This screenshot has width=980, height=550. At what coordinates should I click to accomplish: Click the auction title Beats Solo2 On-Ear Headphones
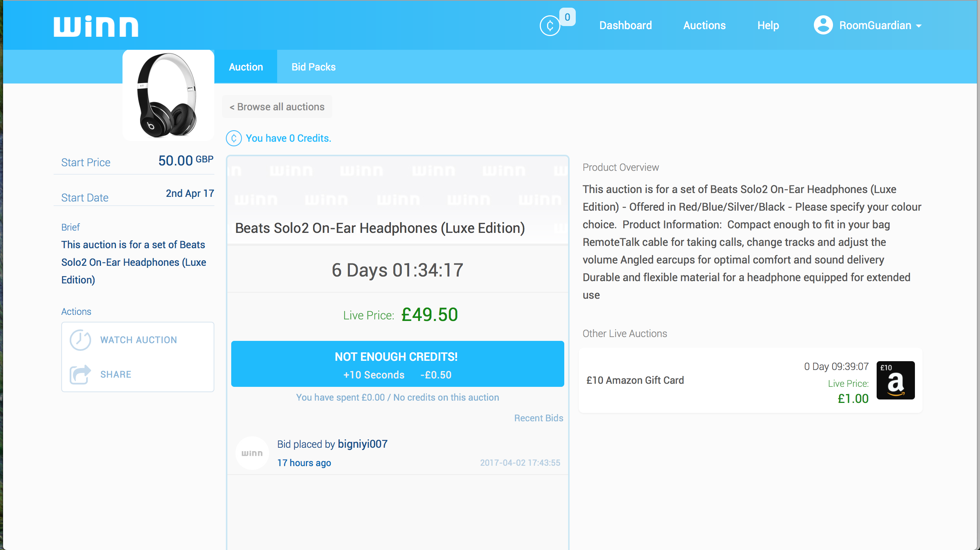coord(380,228)
